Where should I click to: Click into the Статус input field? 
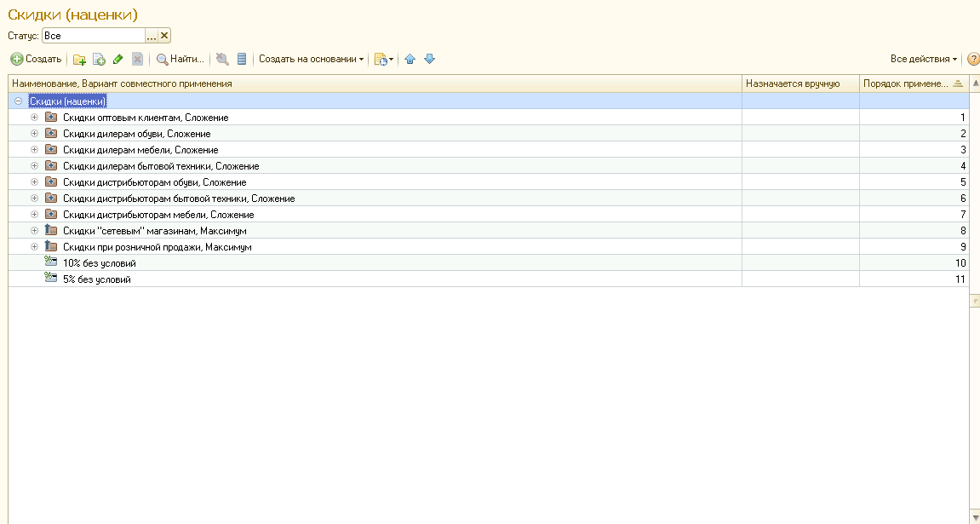(94, 36)
